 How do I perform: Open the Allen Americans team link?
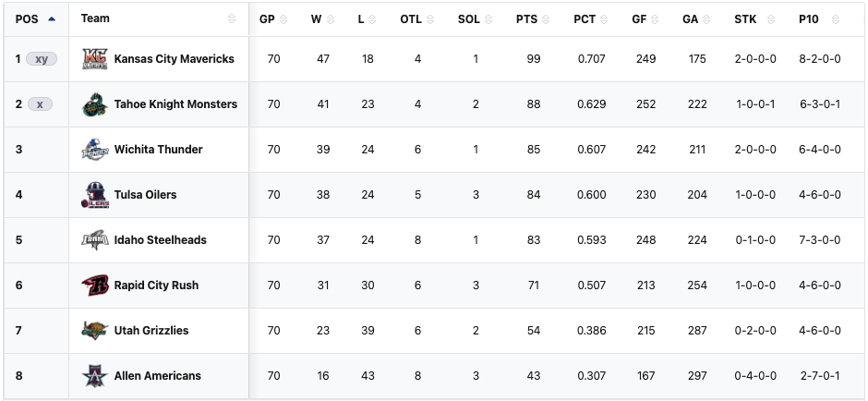click(x=157, y=376)
